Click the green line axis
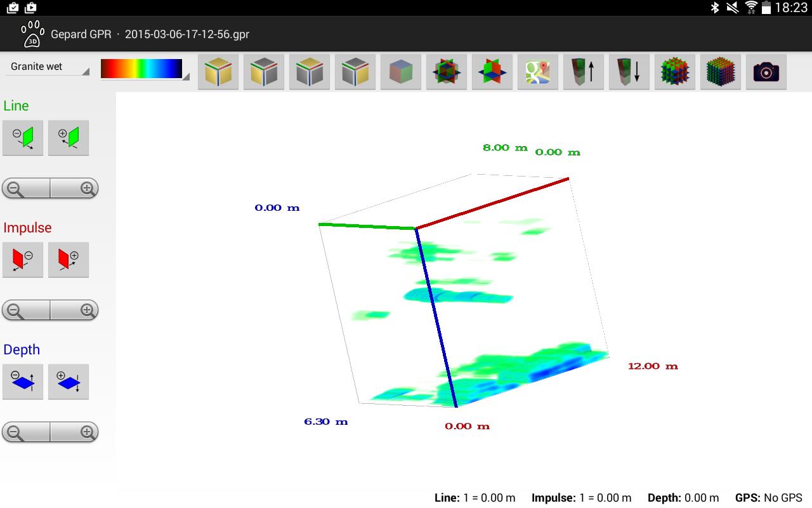Viewport: 812px width, 508px height. coord(367,226)
